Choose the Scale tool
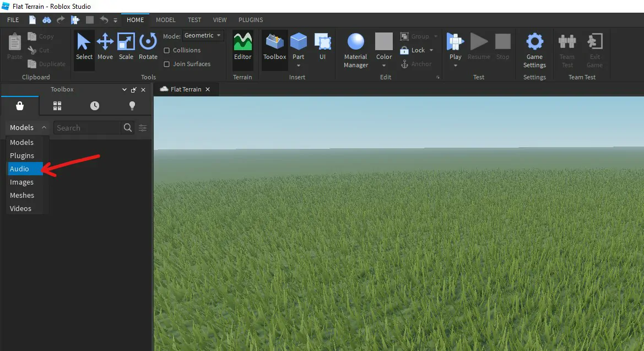Image resolution: width=644 pixels, height=351 pixels. tap(126, 47)
